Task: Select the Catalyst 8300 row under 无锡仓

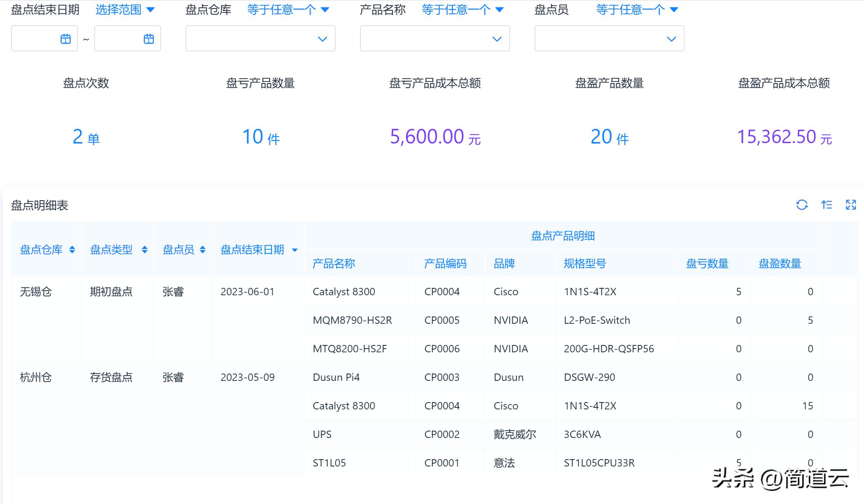Action: pyautogui.click(x=345, y=292)
